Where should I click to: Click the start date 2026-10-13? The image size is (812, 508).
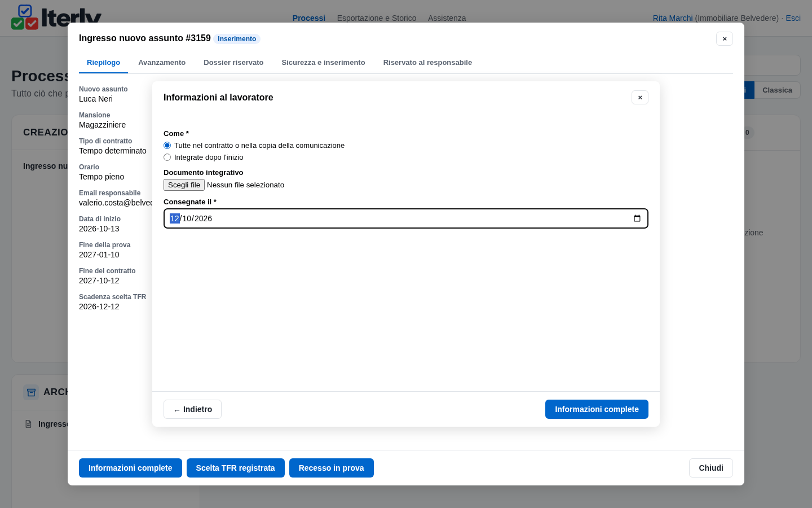[x=99, y=229]
